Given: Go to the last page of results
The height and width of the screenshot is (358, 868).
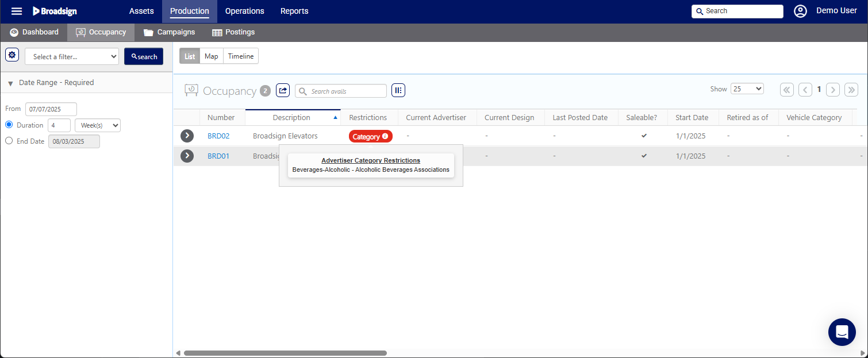Looking at the screenshot, I should coord(851,90).
